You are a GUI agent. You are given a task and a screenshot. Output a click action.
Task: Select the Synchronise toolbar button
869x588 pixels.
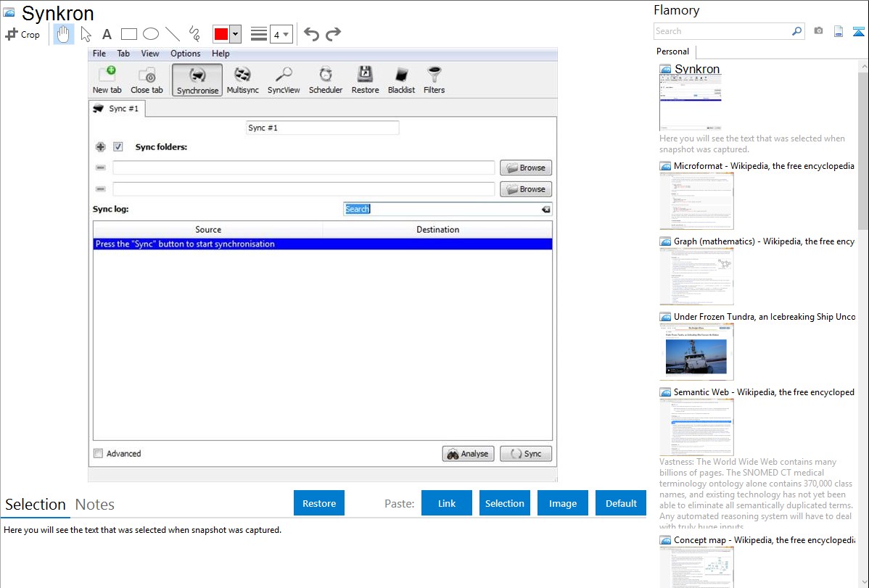197,80
